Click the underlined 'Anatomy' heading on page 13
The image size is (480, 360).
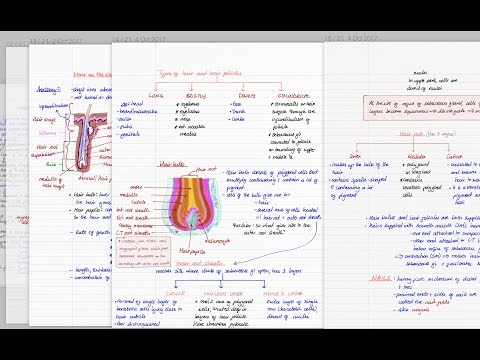(49, 90)
